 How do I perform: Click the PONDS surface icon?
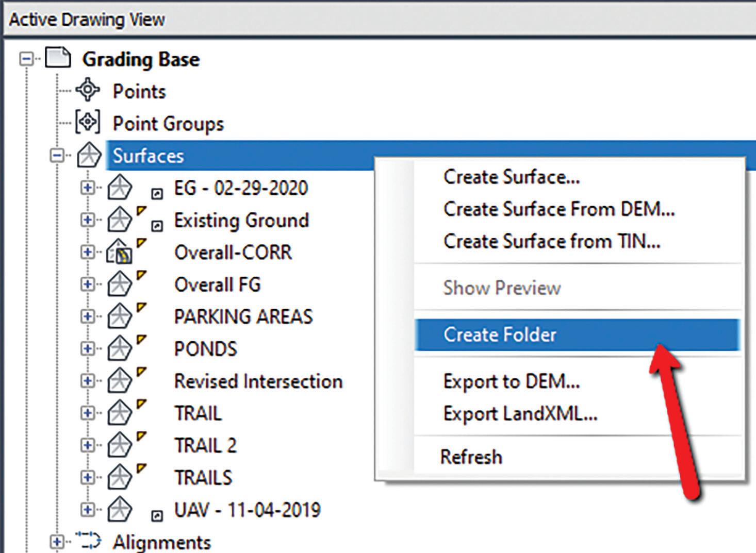point(120,348)
